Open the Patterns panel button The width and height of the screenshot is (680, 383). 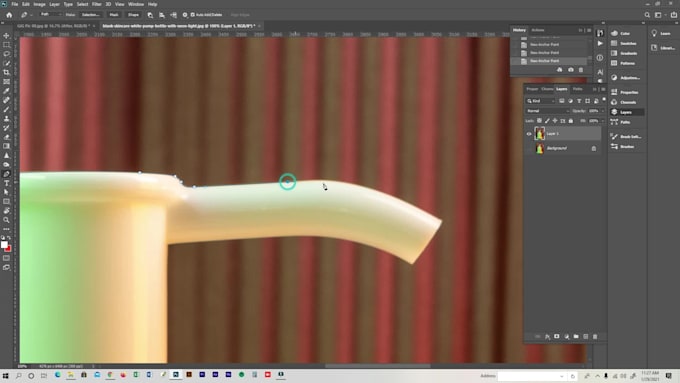[x=624, y=63]
